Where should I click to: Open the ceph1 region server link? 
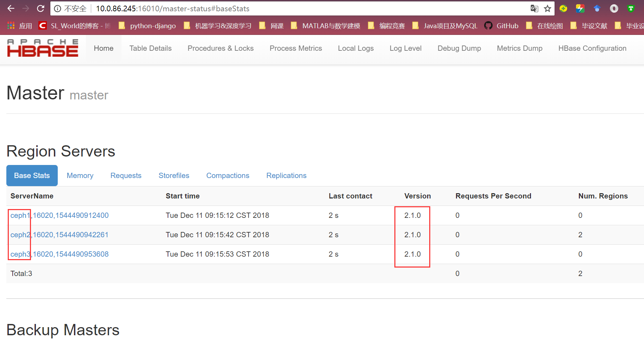coord(19,215)
